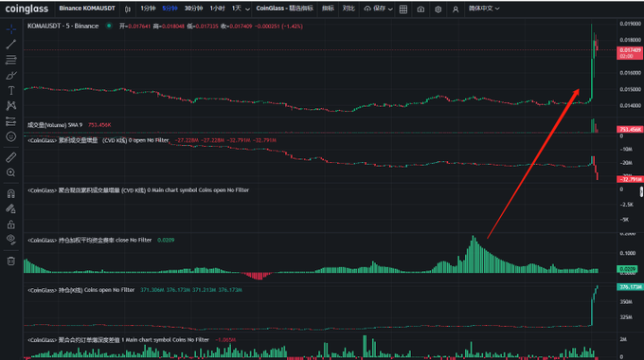This screenshot has width=644, height=360.
Task: Select the funding rate close No Filter label
Action: pos(90,240)
